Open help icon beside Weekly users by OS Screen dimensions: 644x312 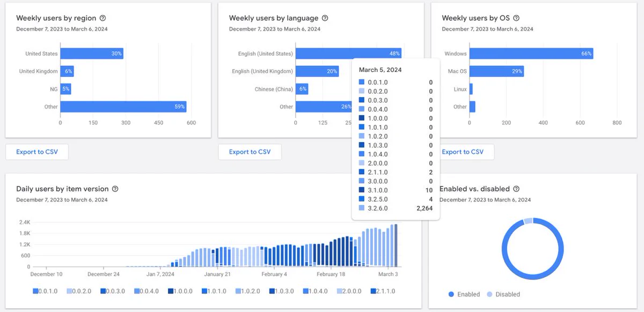[516, 18]
